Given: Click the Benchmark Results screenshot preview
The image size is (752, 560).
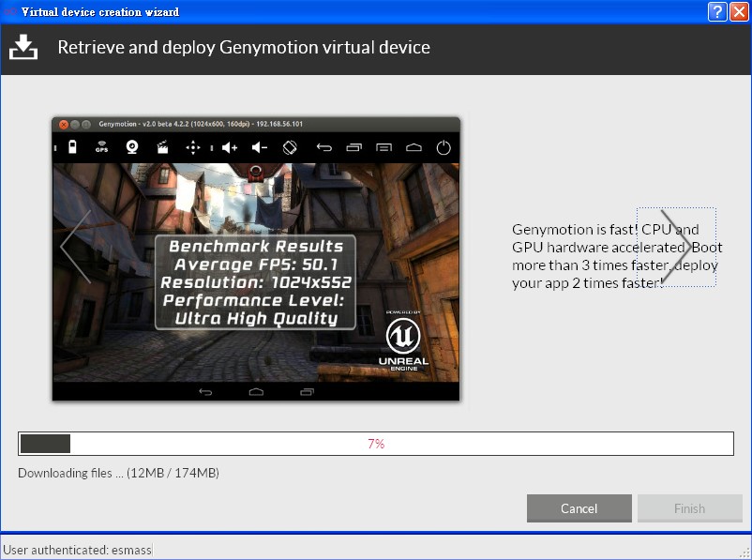Looking at the screenshot, I should pos(256,281).
